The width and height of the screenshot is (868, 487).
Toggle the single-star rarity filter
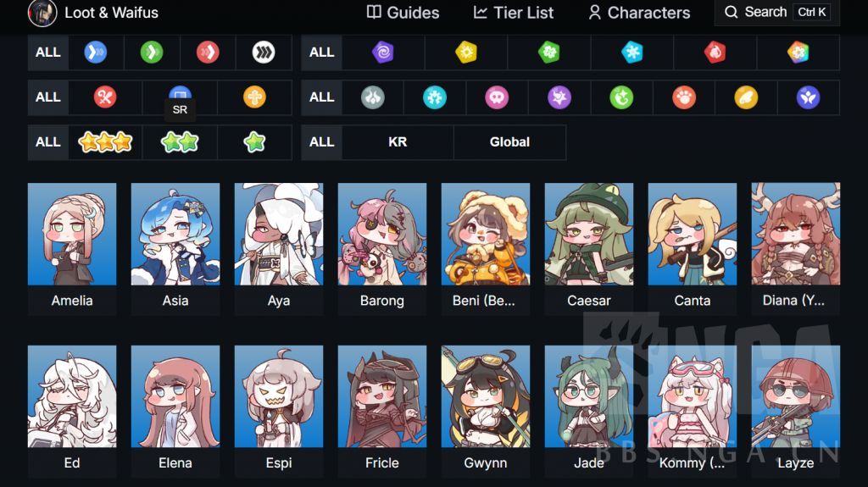point(254,142)
